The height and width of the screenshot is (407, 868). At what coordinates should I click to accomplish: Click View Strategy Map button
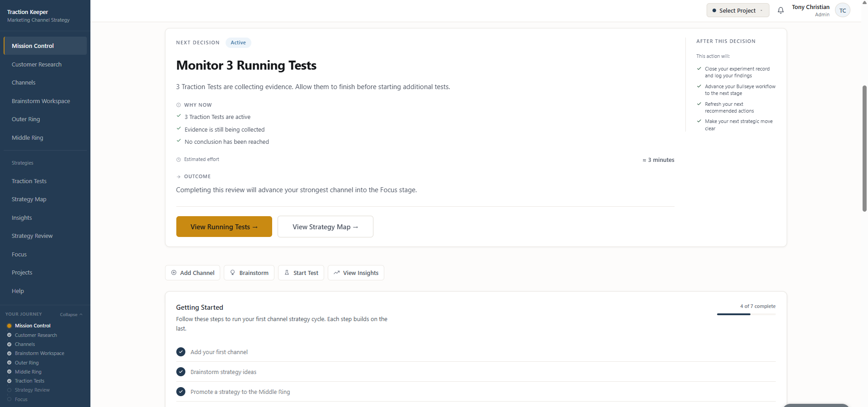pyautogui.click(x=325, y=227)
